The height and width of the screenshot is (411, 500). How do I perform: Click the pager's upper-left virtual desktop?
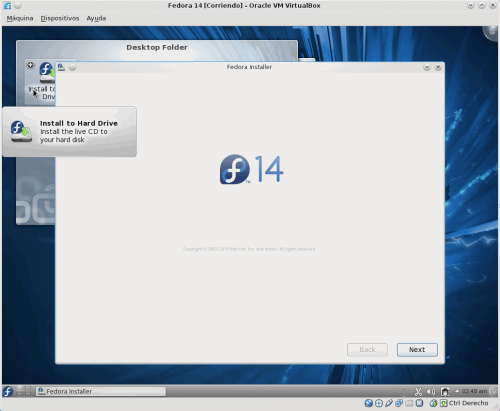pos(19,388)
